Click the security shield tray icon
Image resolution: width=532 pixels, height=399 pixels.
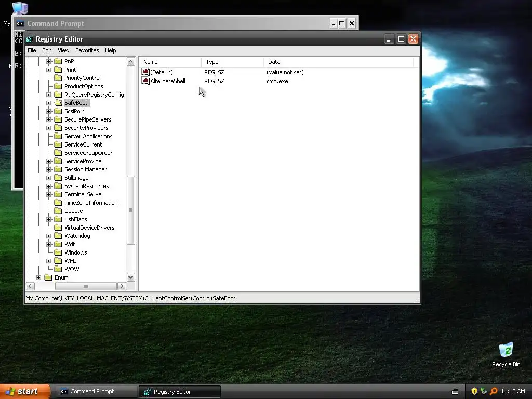474,391
